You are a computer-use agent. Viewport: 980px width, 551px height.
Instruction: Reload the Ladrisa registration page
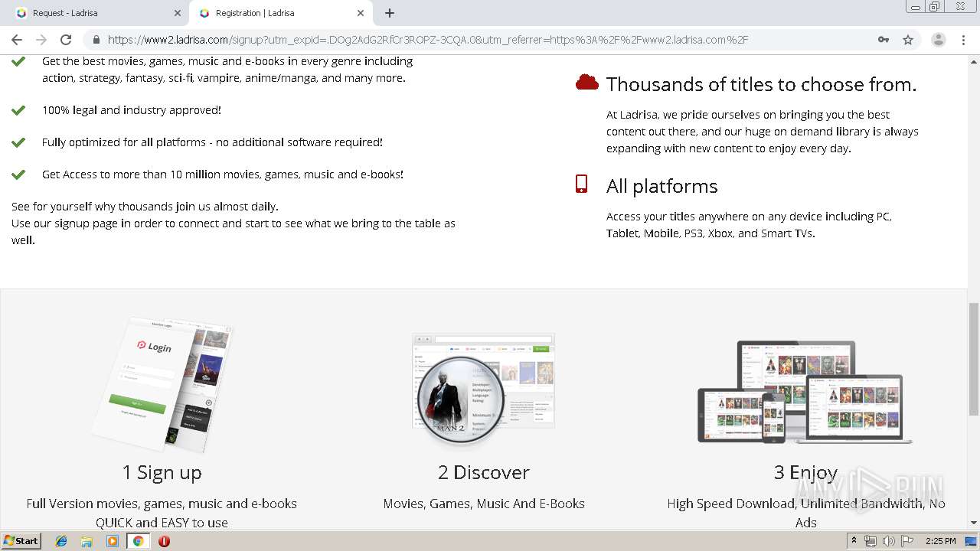(x=66, y=40)
